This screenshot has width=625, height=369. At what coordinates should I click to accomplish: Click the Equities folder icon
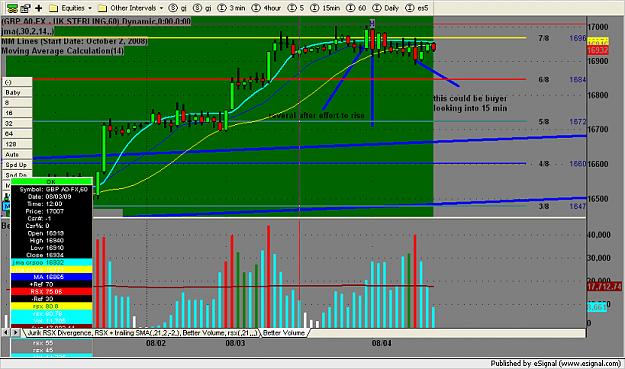pyautogui.click(x=54, y=8)
